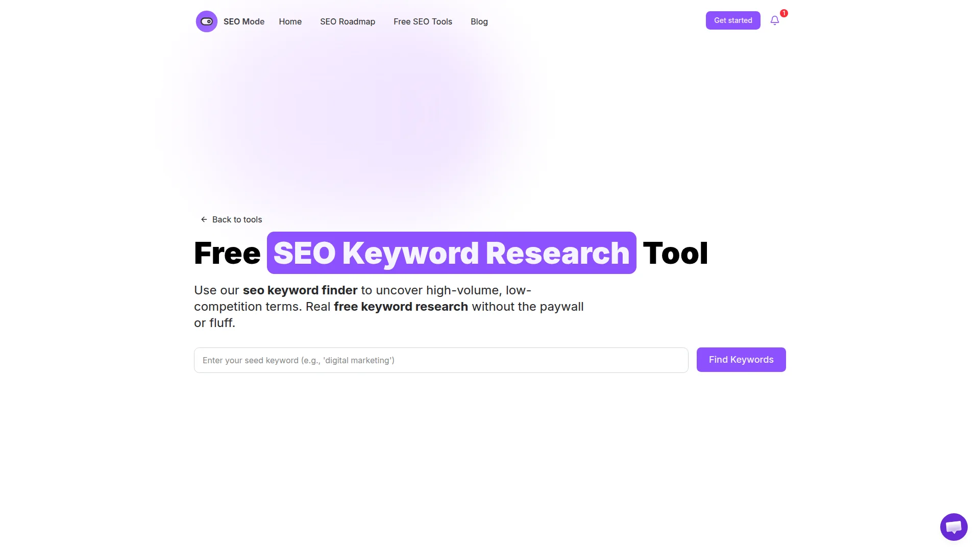Click the back arrow next to Back to tools

pos(204,219)
